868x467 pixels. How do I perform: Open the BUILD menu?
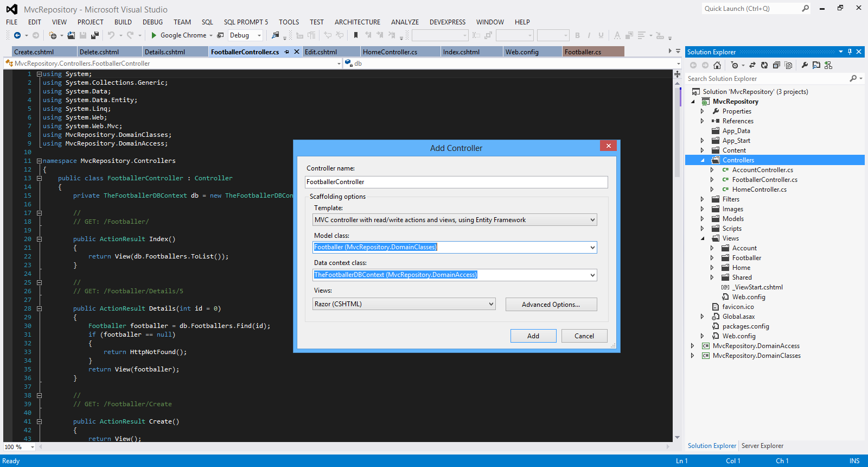(x=123, y=22)
